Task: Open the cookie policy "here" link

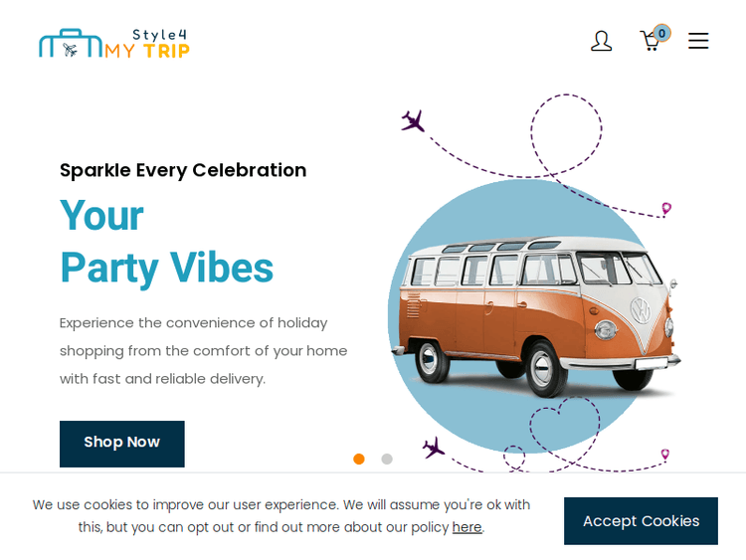Action: point(466,527)
